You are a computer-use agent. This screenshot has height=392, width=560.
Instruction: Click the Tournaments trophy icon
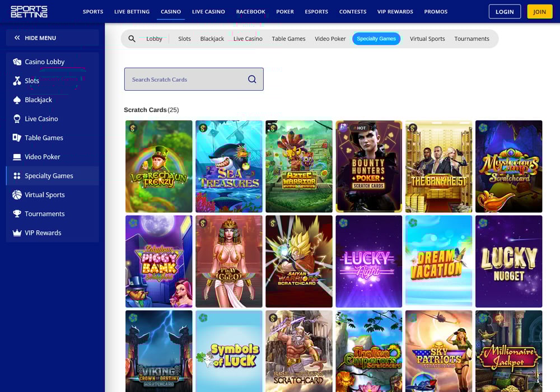tap(17, 214)
